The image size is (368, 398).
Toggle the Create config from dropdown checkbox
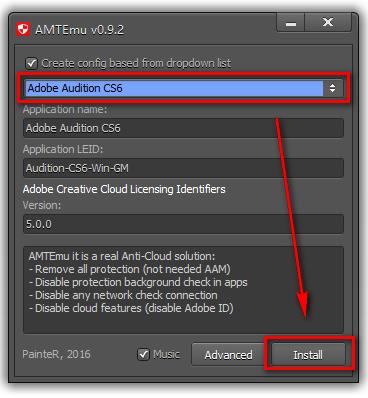pos(32,63)
